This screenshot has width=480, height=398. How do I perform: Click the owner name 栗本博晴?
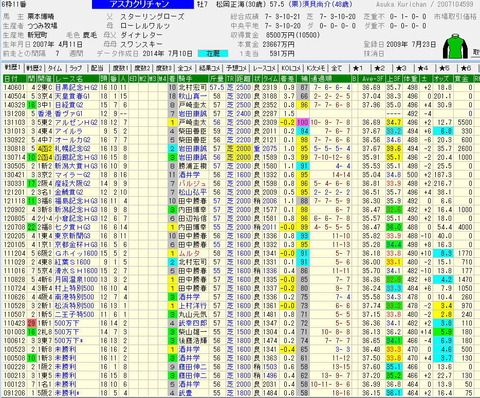click(41, 16)
